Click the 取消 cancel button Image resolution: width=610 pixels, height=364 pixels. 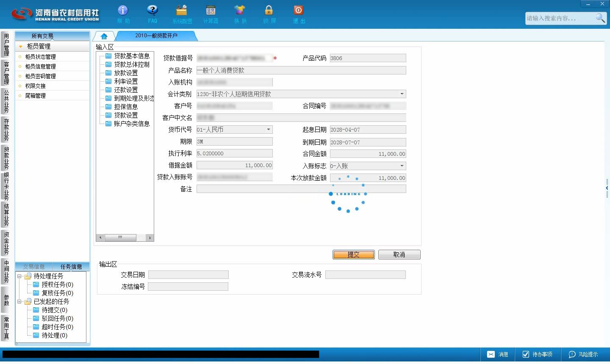coord(399,254)
